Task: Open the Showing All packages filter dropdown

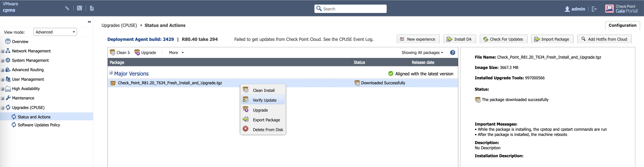Action: click(x=422, y=53)
